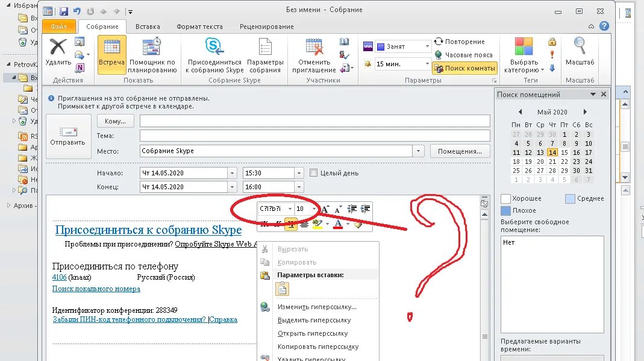Toggle italic К in the mini toolbar

pos(278,224)
